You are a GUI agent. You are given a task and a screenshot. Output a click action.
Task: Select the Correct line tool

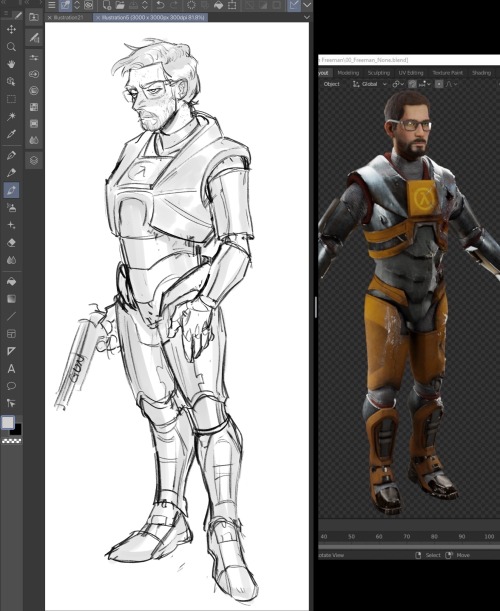pyautogui.click(x=11, y=403)
